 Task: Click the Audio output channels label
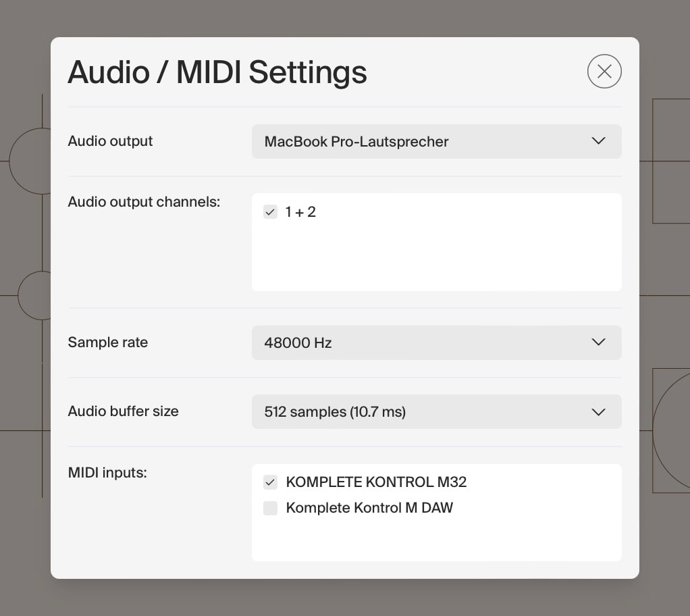pyautogui.click(x=144, y=201)
